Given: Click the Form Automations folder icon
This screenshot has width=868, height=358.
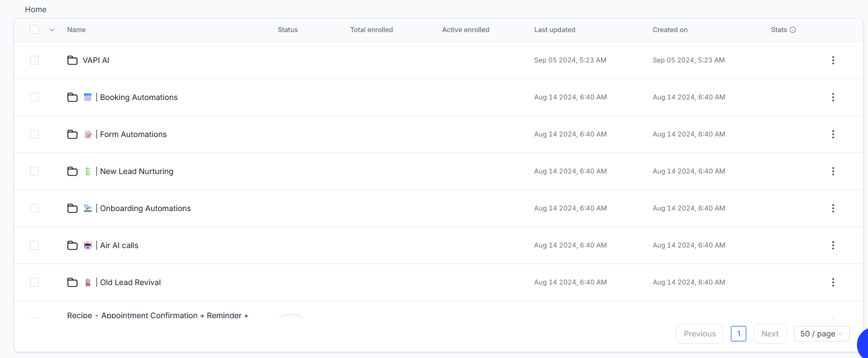Looking at the screenshot, I should 72,134.
